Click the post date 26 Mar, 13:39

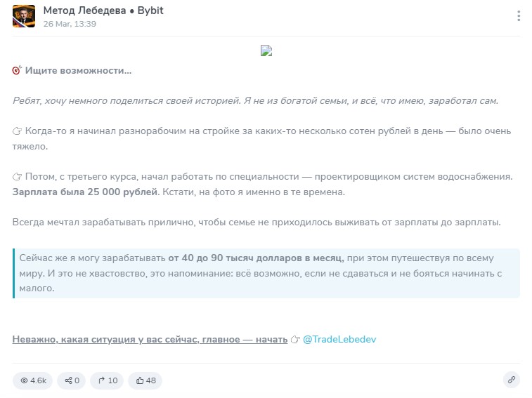[70, 24]
